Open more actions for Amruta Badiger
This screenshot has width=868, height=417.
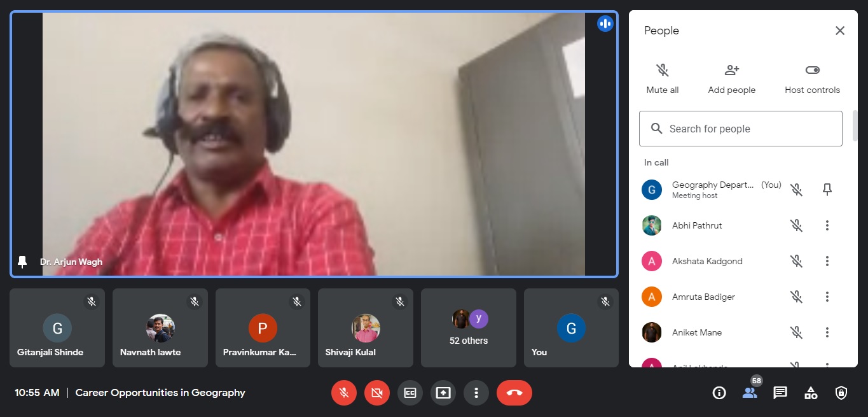pyautogui.click(x=827, y=297)
